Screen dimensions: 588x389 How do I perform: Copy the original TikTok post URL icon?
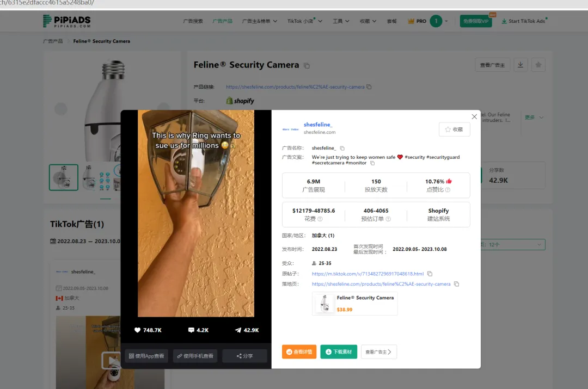coord(430,274)
